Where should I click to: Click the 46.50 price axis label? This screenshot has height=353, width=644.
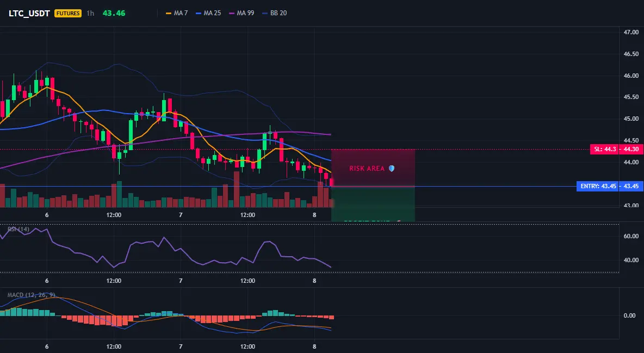pyautogui.click(x=631, y=54)
